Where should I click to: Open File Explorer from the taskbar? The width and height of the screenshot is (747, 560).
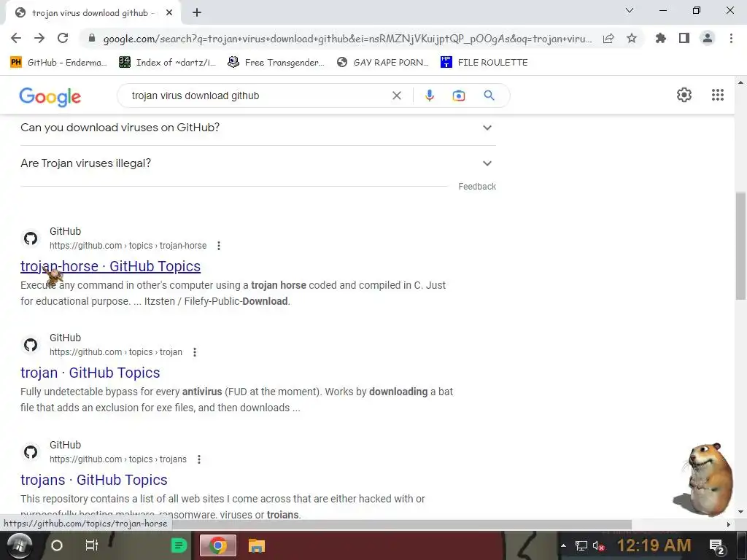click(x=257, y=545)
